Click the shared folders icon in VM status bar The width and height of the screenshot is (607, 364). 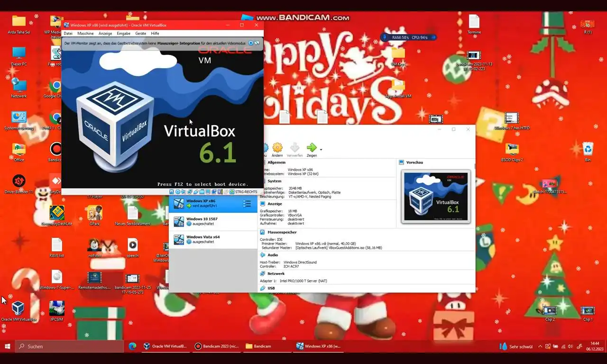[202, 192]
